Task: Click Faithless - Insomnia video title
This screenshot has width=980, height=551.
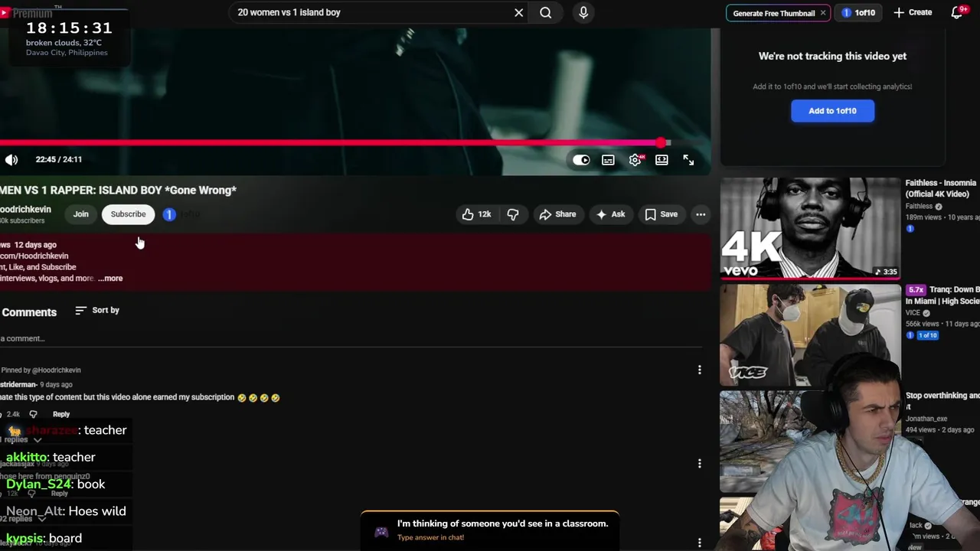Action: (941, 188)
